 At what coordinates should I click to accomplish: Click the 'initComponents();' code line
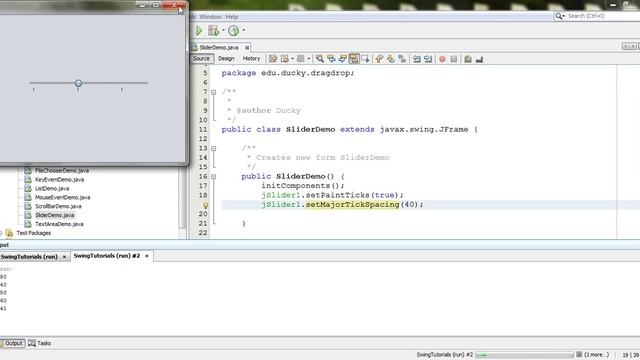303,186
